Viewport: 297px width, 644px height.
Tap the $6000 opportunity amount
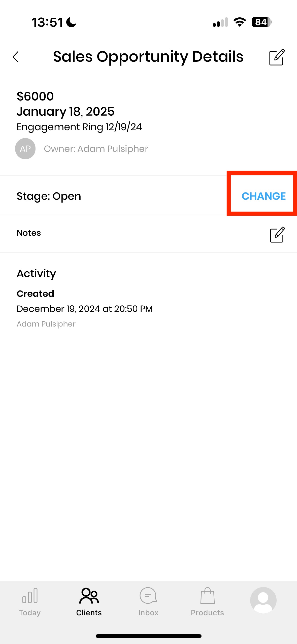tap(35, 96)
